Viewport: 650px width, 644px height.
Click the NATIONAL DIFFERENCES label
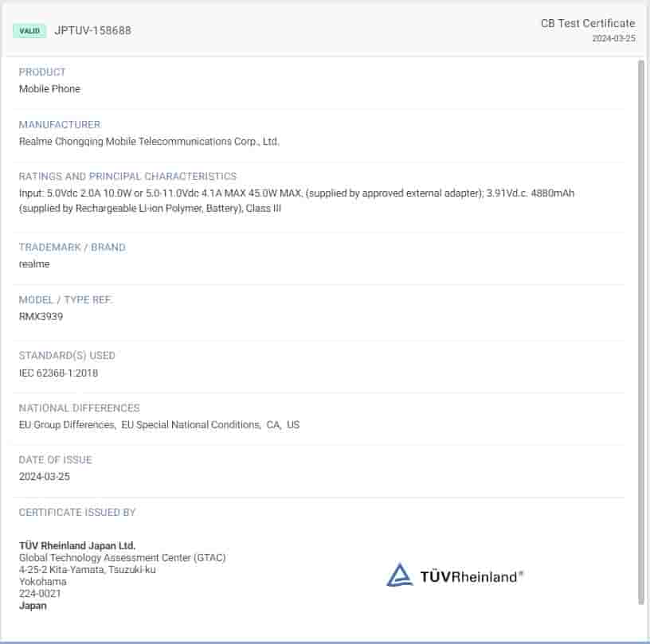pos(79,408)
